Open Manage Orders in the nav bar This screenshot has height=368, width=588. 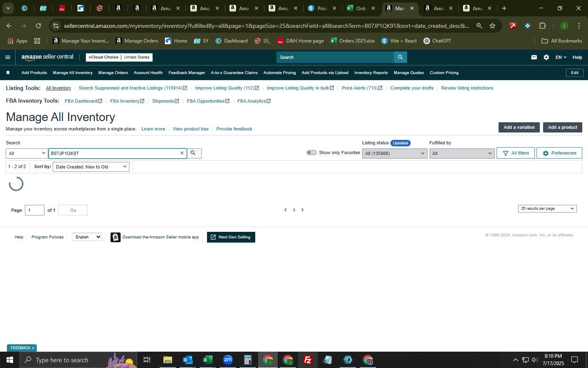pyautogui.click(x=113, y=73)
